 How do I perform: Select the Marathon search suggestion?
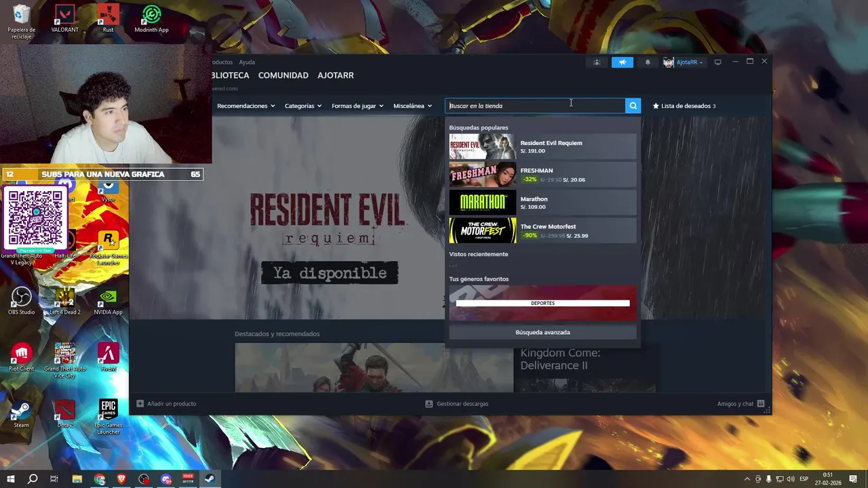click(542, 203)
